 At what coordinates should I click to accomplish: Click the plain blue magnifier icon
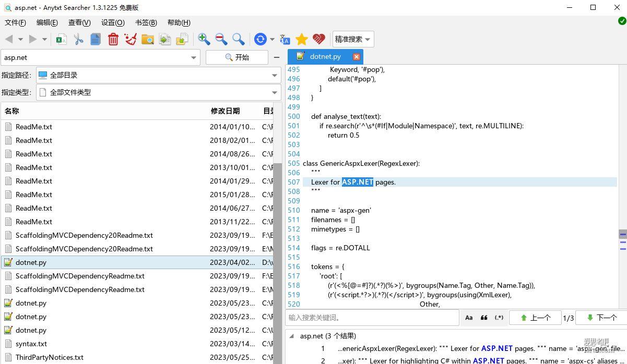(239, 39)
